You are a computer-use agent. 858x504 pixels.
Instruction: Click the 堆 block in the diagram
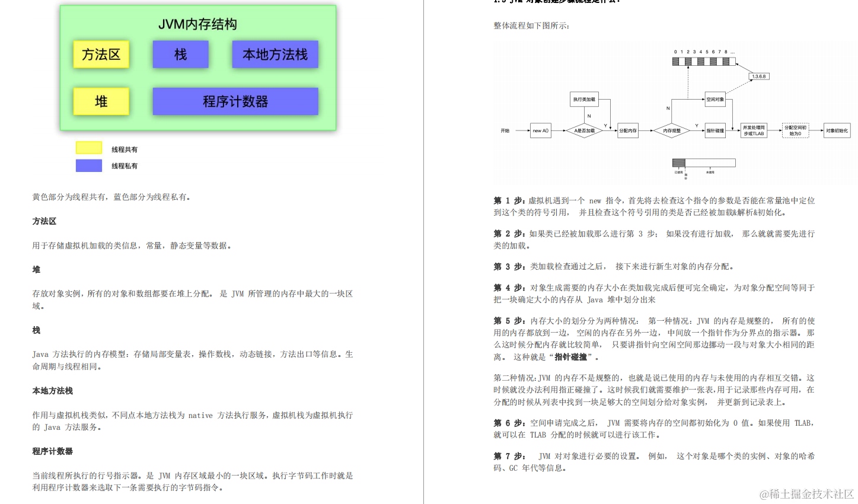[101, 101]
